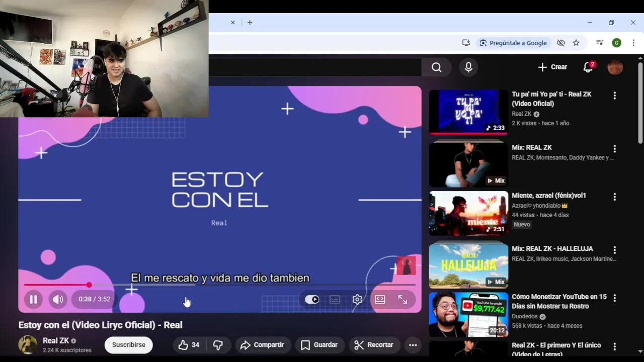The height and width of the screenshot is (362, 644).
Task: Click the 0:38 / 3:52 time display
Action: pos(94,299)
